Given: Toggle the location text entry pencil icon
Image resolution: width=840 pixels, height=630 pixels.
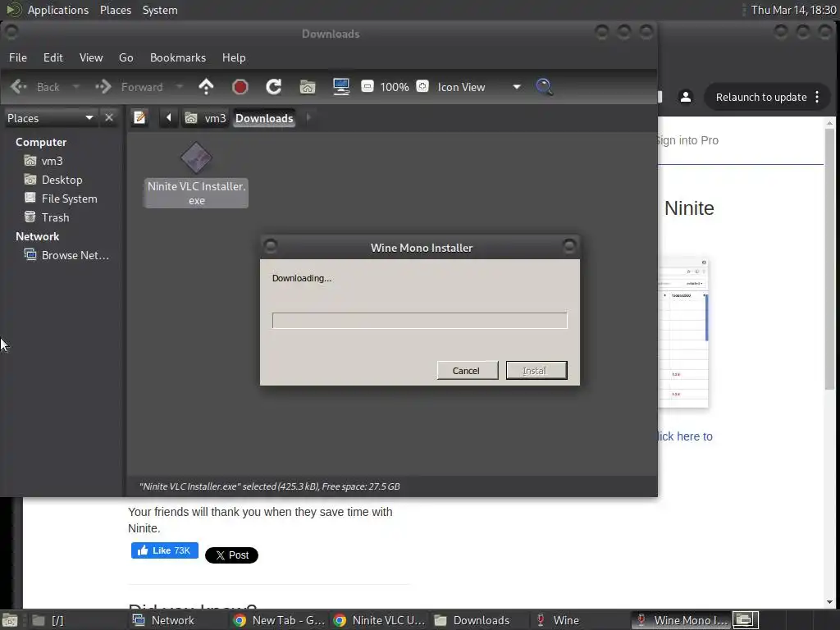Looking at the screenshot, I should (x=139, y=117).
